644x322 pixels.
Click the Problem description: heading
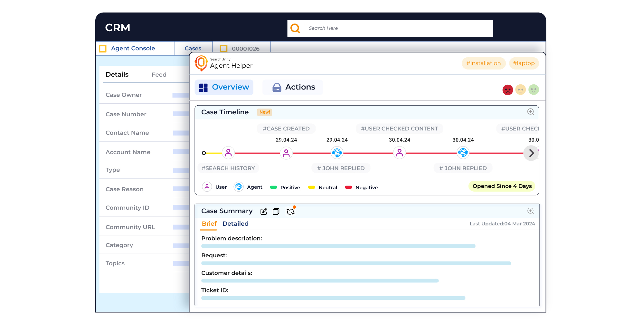pyautogui.click(x=232, y=238)
